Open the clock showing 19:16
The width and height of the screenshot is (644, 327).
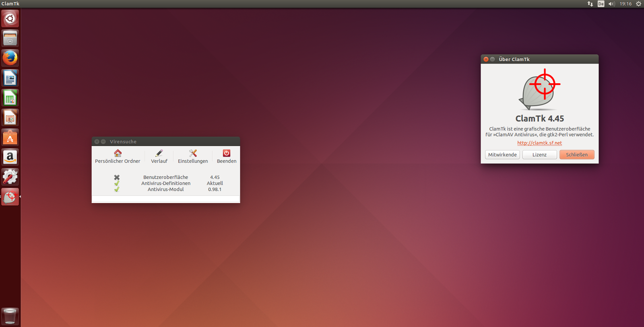[625, 4]
